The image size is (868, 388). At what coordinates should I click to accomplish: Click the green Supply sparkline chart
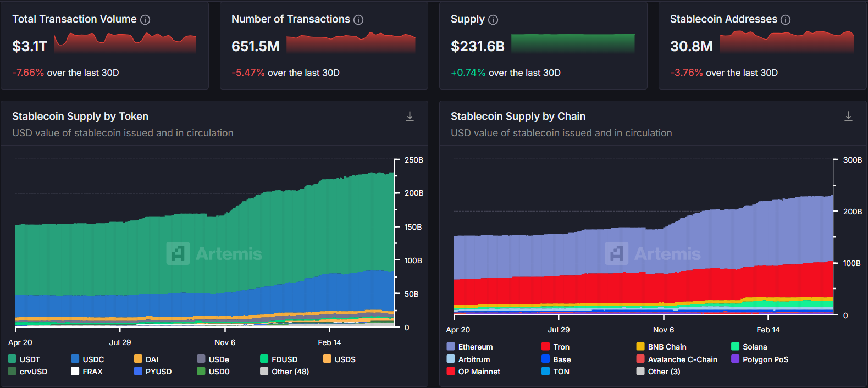573,43
